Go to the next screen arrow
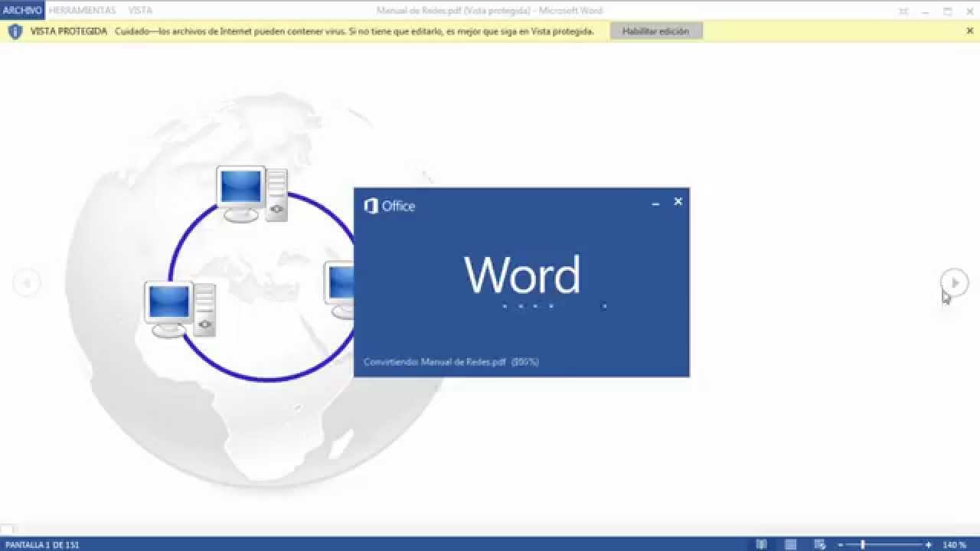980x551 pixels. [x=955, y=282]
